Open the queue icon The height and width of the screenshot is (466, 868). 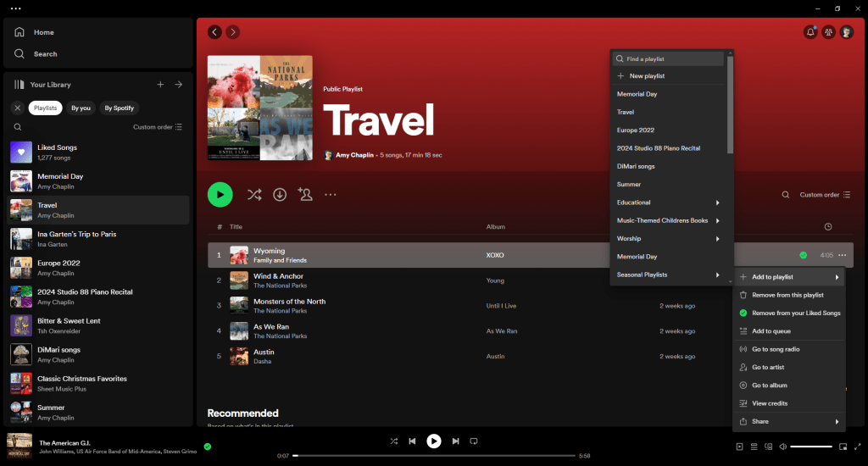(x=754, y=447)
